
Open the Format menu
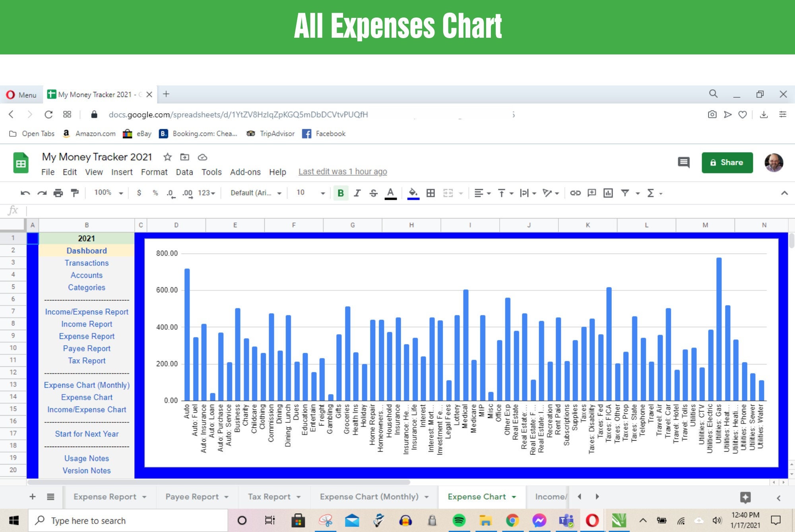click(x=155, y=172)
